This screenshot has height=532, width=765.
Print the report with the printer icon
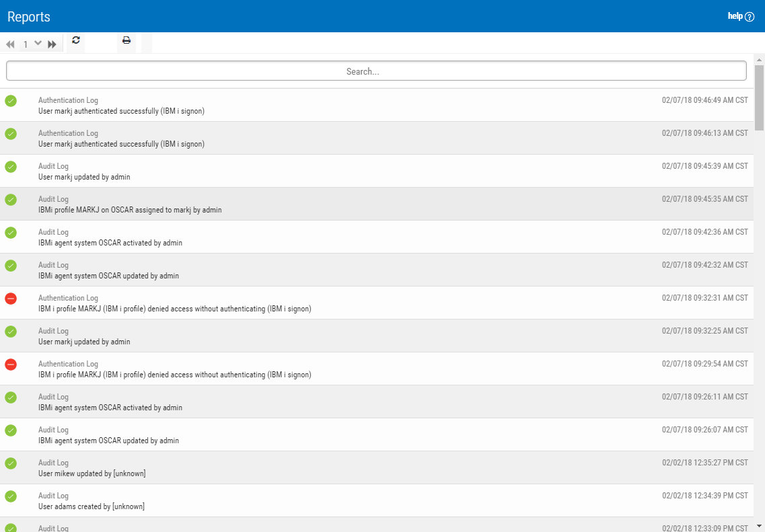click(x=126, y=40)
